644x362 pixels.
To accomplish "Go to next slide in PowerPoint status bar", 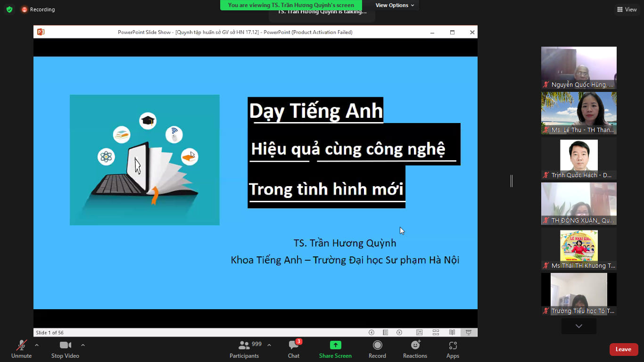I will pos(399,332).
